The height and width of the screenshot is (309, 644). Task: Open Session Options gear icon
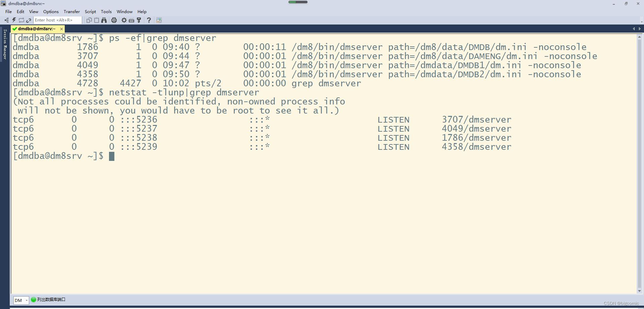click(x=124, y=20)
